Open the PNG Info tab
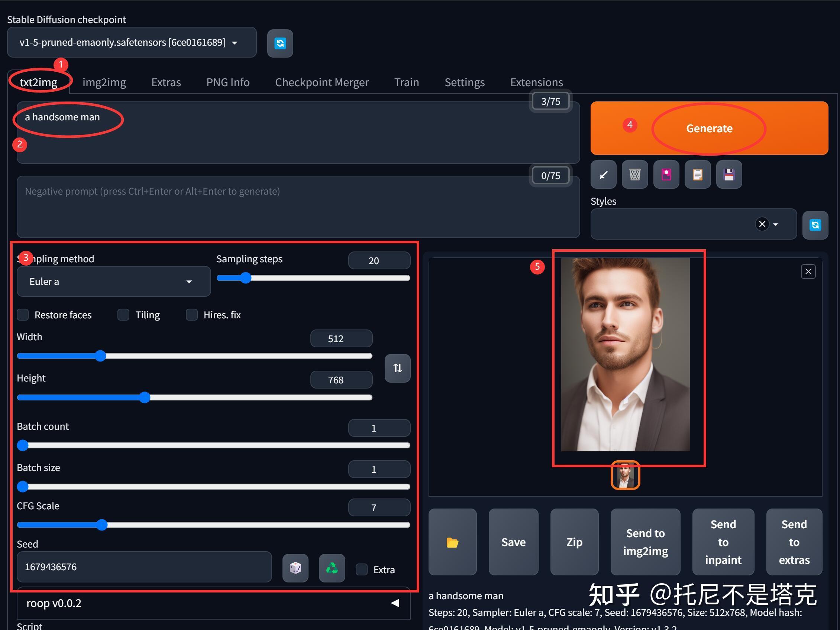 point(227,82)
